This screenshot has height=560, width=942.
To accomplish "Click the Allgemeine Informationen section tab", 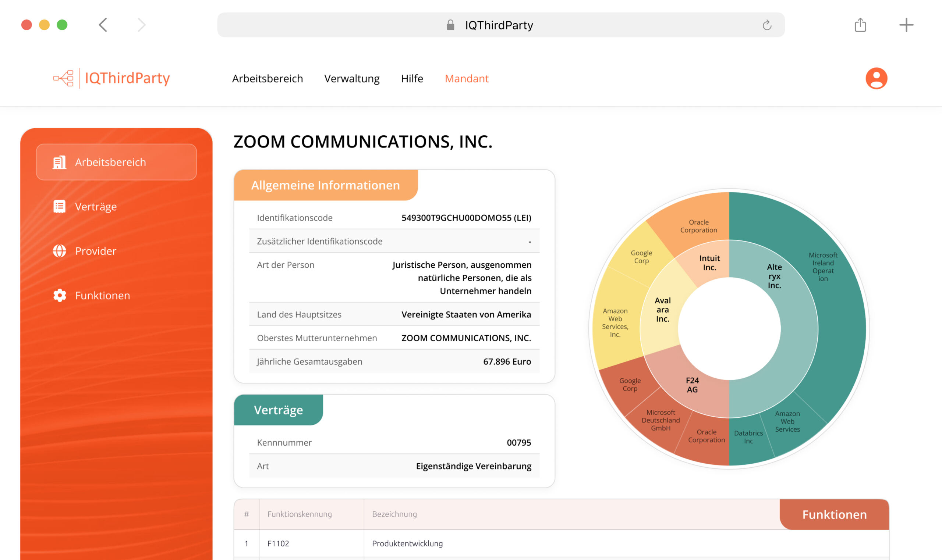I will tap(325, 185).
